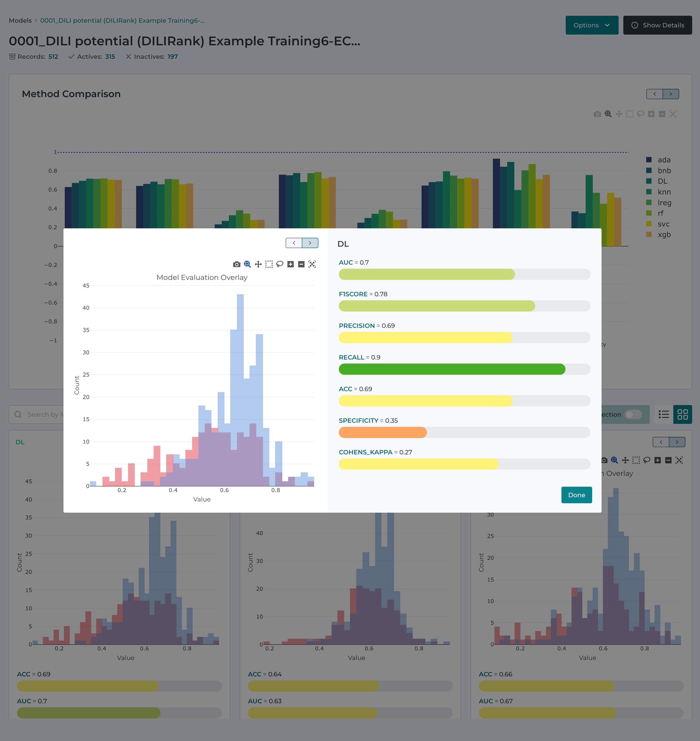The width and height of the screenshot is (700, 741).
Task: Select the pan tool in DL dialog plot toolbar
Action: 258,264
